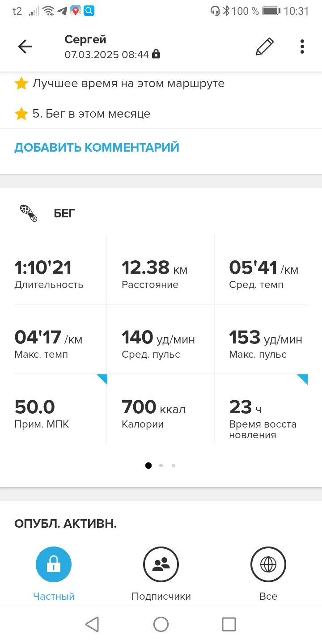This screenshot has height=644, width=322.
Task: Tap the Сергей profile name
Action: coord(85,39)
